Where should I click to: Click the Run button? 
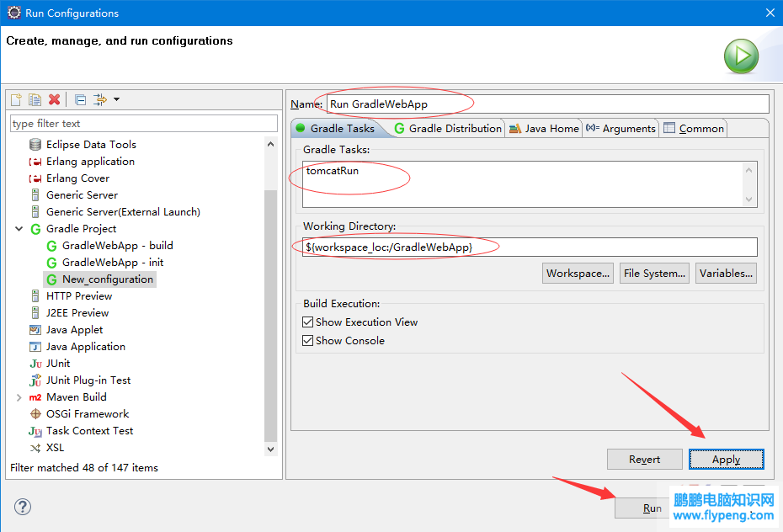(652, 508)
